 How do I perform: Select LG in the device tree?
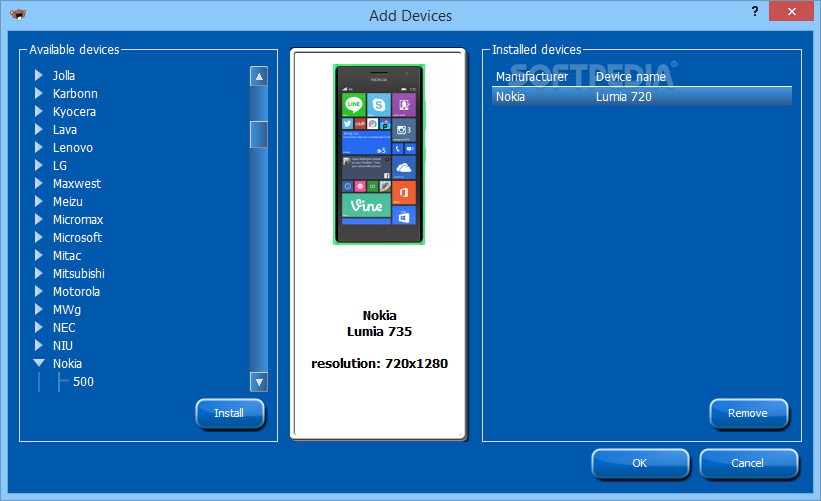click(x=60, y=165)
